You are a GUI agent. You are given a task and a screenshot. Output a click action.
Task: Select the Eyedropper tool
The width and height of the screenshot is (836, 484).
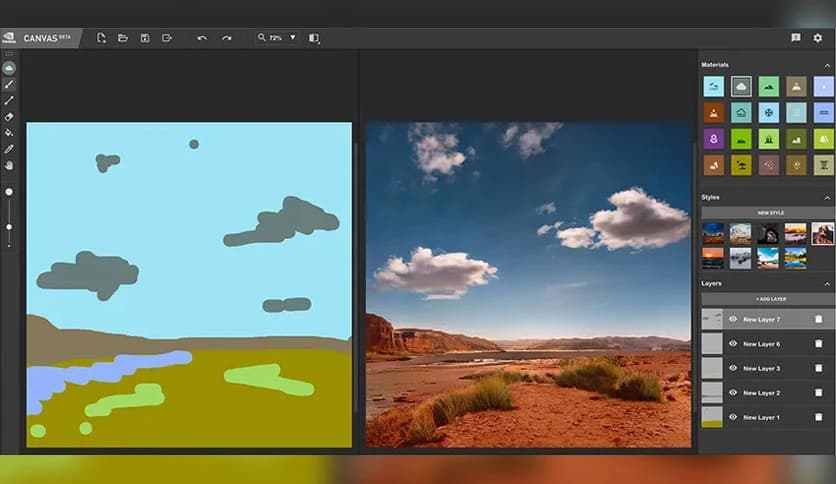tap(9, 149)
